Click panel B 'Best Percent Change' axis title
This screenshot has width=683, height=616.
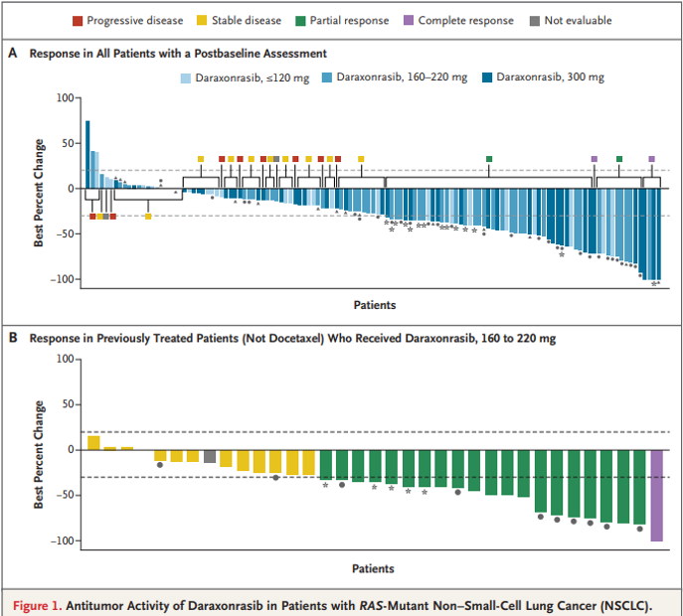pyautogui.click(x=39, y=454)
